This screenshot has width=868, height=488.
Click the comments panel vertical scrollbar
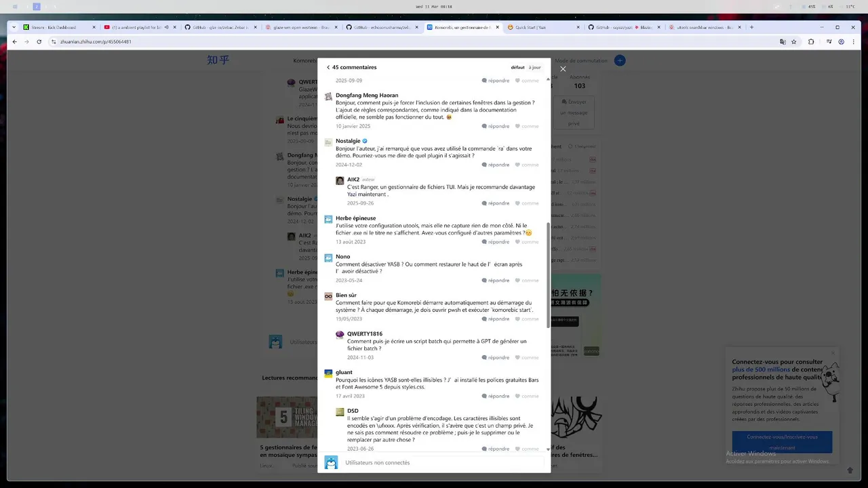[x=548, y=274]
